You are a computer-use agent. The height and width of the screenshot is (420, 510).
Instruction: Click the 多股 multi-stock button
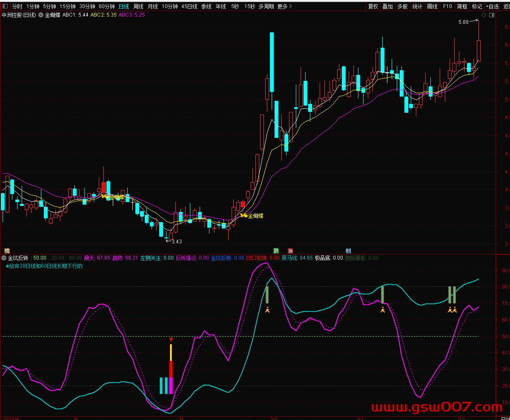(x=402, y=6)
